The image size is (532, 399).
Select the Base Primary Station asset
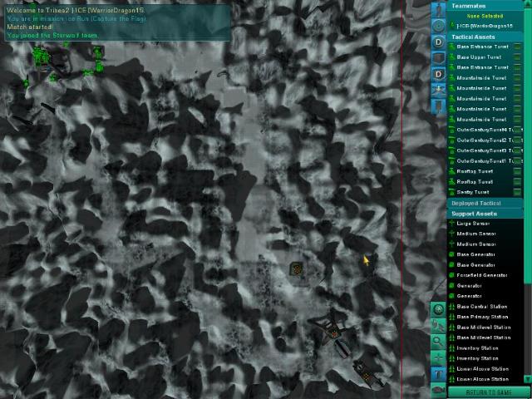485,317
